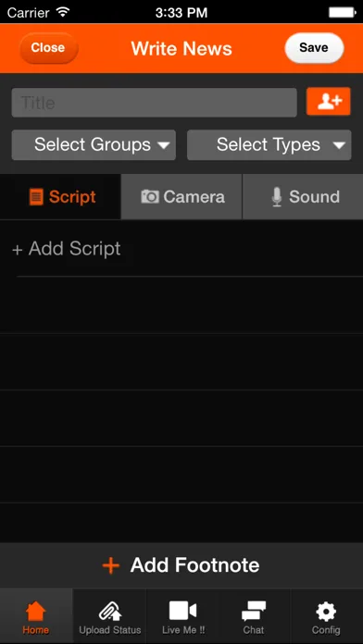Save the news article

pyautogui.click(x=314, y=48)
